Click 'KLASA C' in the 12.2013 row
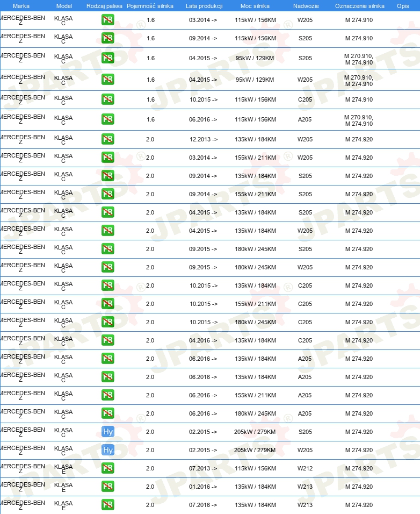The height and width of the screenshot is (514, 420). coord(63,140)
